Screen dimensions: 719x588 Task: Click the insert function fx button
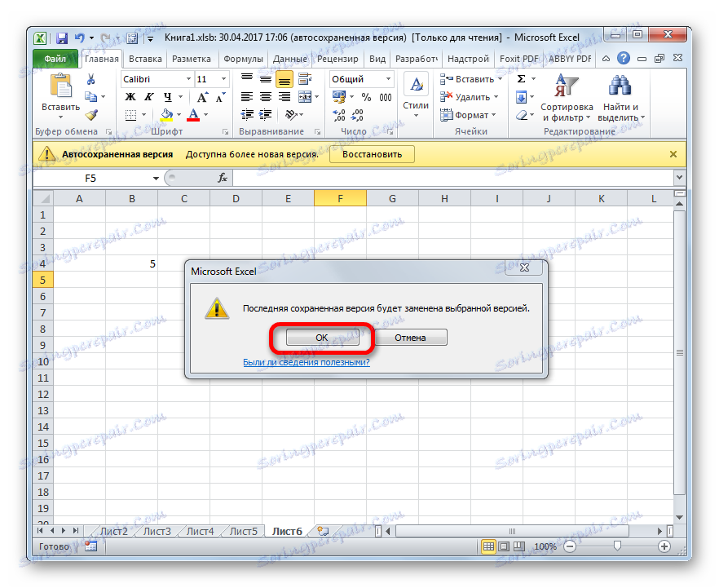coord(223,178)
